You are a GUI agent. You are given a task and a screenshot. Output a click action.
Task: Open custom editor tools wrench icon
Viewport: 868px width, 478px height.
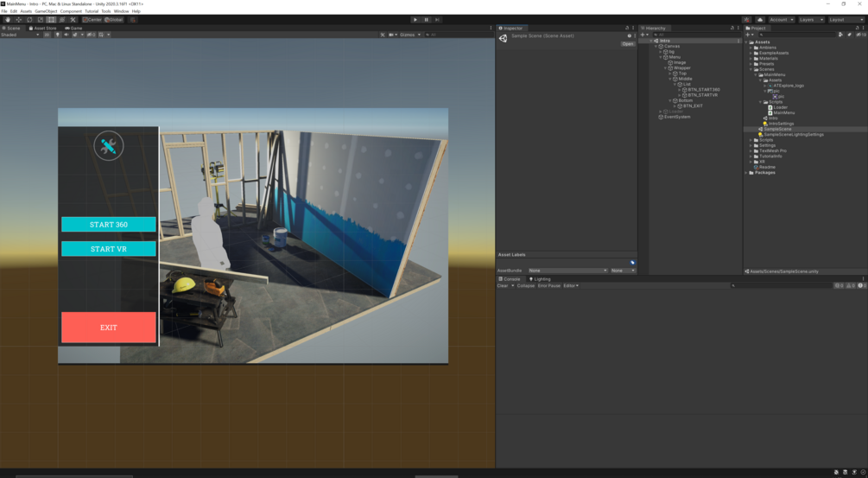coord(73,19)
